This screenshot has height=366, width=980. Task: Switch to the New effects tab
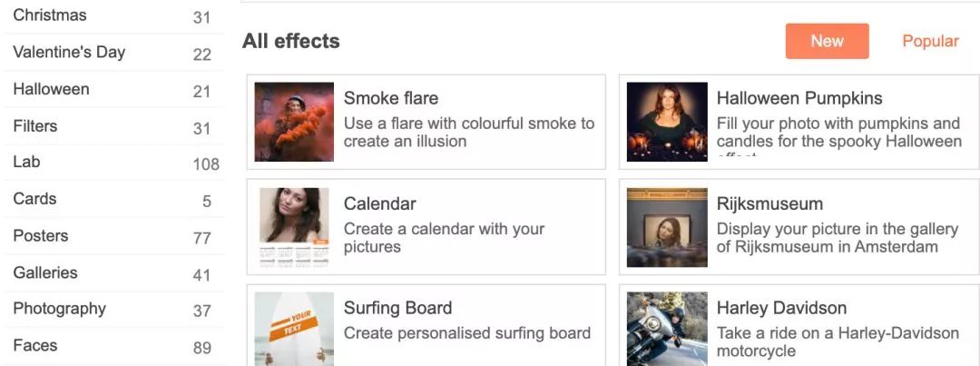(827, 41)
